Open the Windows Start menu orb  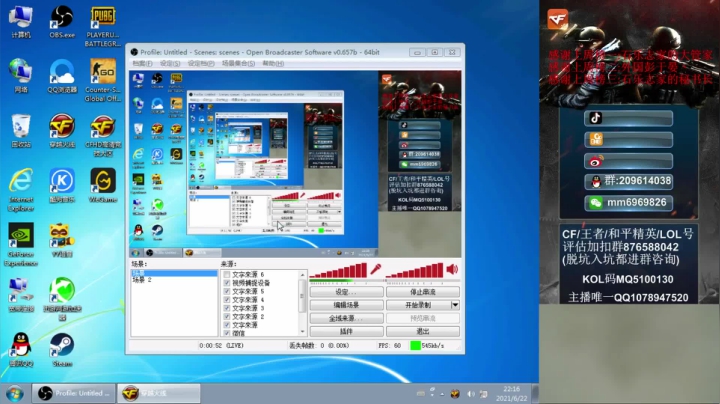tap(15, 393)
